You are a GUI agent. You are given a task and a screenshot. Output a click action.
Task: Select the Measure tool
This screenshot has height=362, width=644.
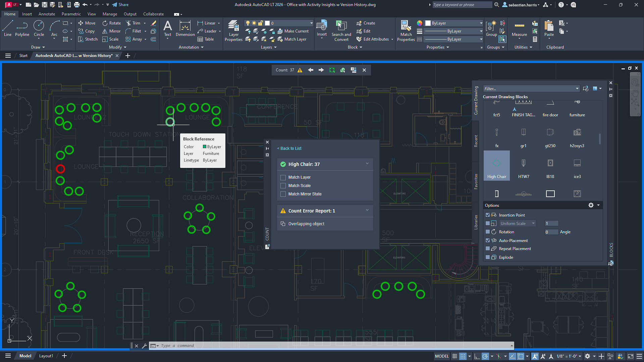click(519, 29)
